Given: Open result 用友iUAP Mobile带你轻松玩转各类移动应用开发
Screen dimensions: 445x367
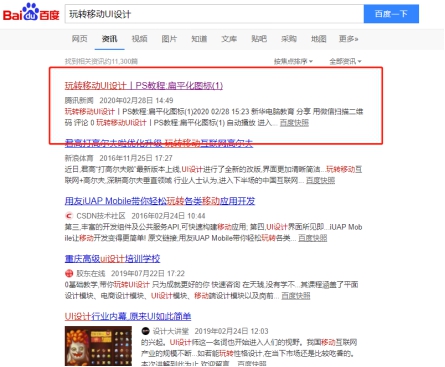Looking at the screenshot, I should [160, 201].
